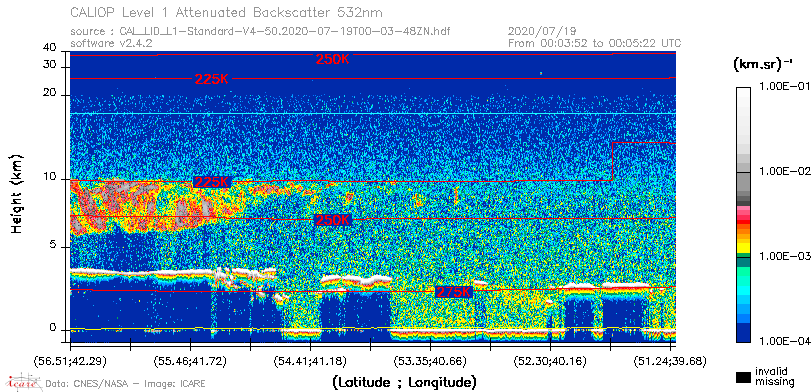811x392 pixels.
Task: Click the 'software v2.4.2' label
Action: [111, 43]
